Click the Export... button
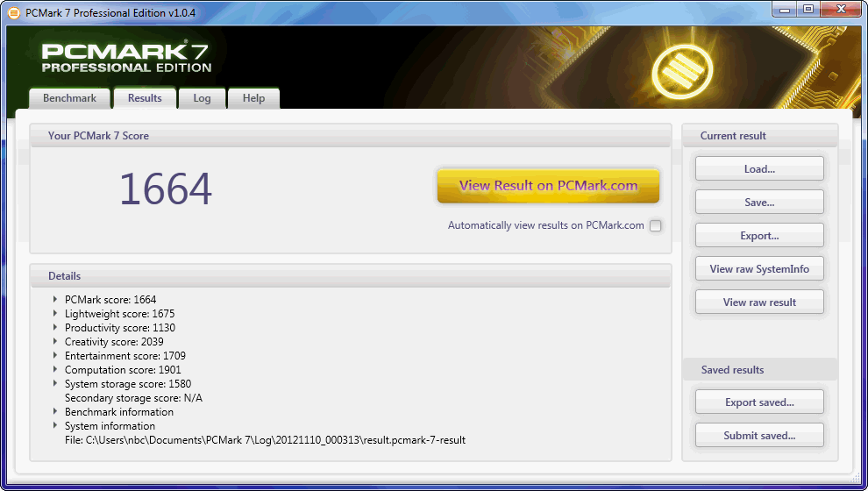868x491 pixels. click(x=759, y=235)
